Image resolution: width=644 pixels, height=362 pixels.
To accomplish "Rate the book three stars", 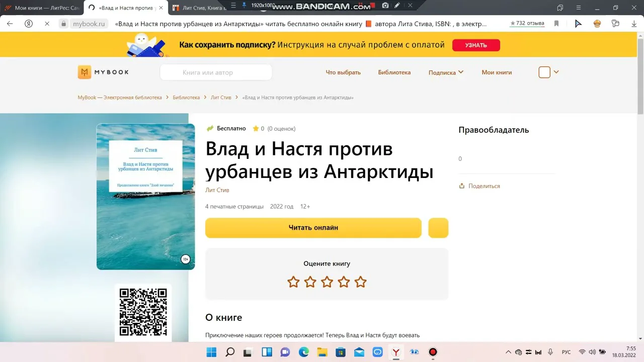I will tap(327, 282).
